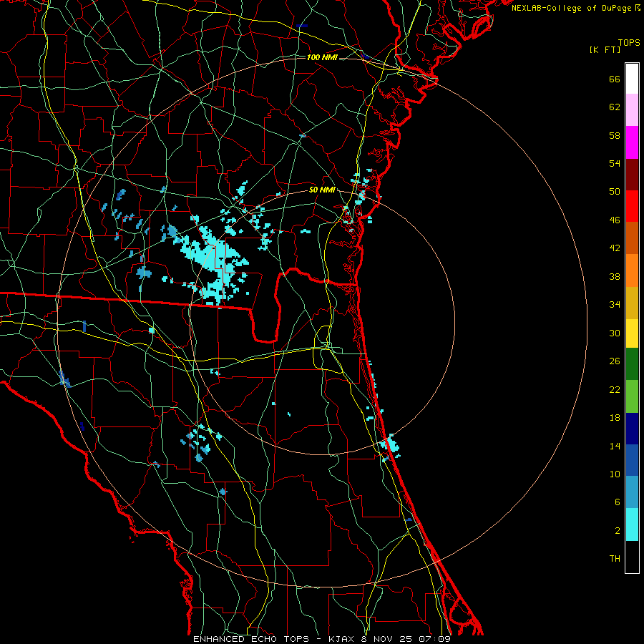Click the 100 NMI range ring label
The width and height of the screenshot is (644, 644).
(322, 57)
